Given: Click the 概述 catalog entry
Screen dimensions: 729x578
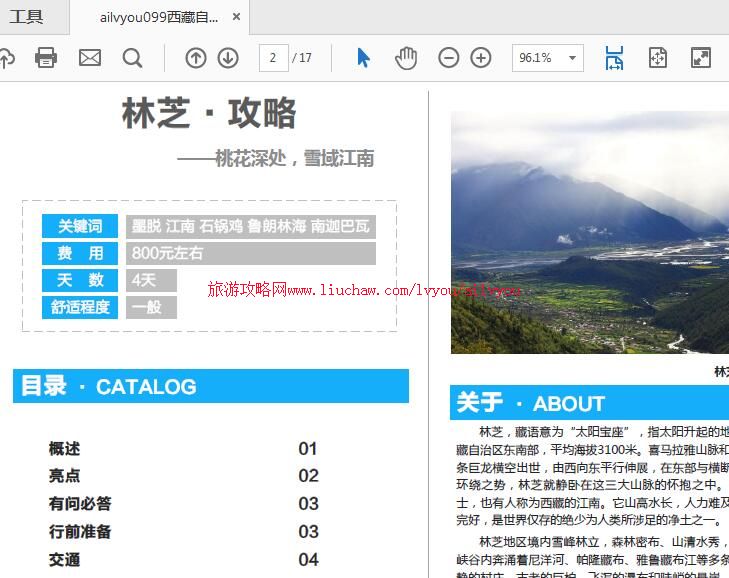Looking at the screenshot, I should click(64, 449).
